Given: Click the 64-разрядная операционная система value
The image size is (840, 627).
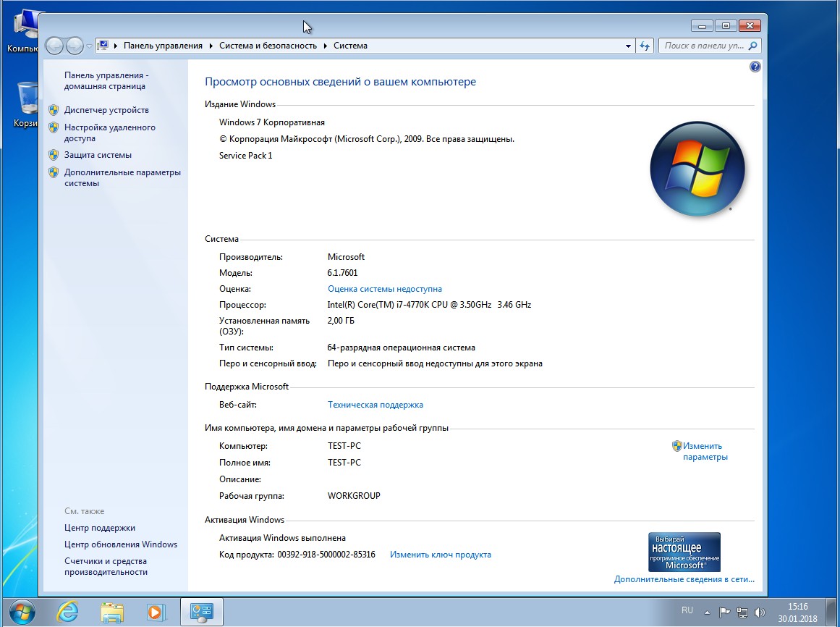Looking at the screenshot, I should pos(402,348).
